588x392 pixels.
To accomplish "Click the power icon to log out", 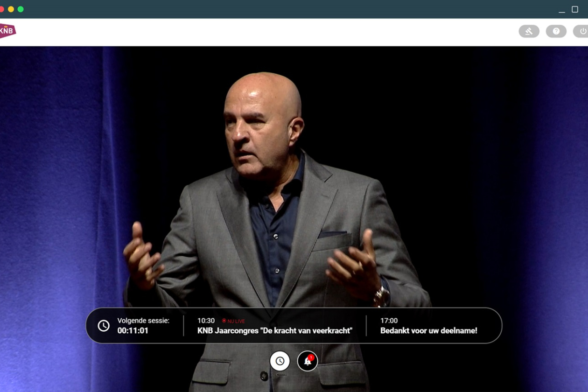I will pos(582,31).
